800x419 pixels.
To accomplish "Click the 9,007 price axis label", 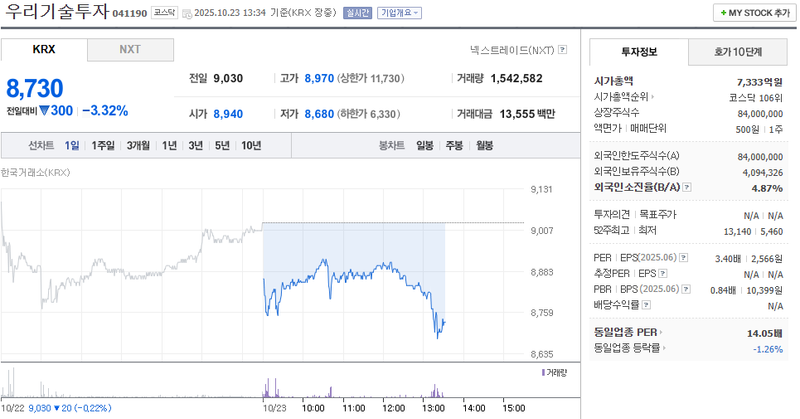I will 542,231.
